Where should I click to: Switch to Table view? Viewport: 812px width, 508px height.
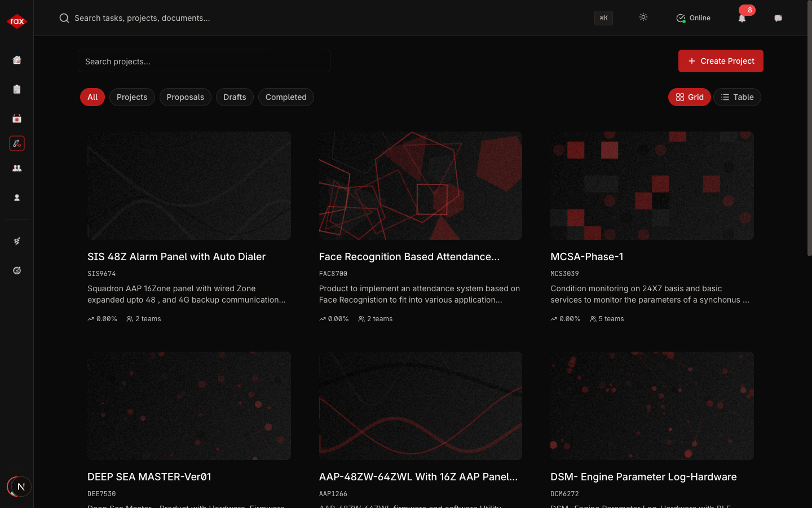[x=737, y=97]
